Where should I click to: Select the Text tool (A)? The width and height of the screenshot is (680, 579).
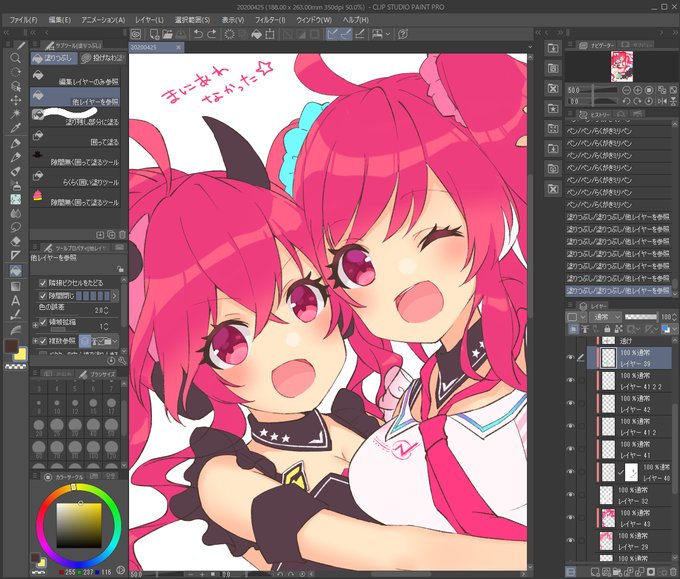point(16,300)
